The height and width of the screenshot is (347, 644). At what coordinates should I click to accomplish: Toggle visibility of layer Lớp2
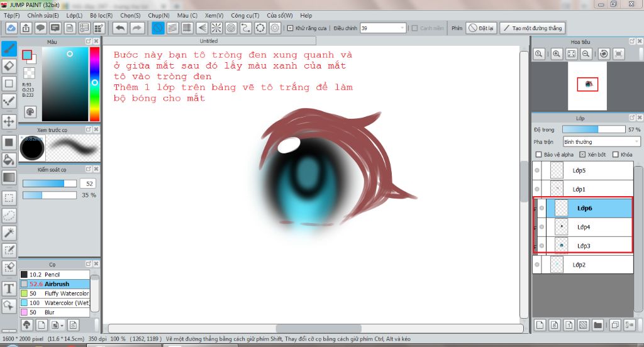pyautogui.click(x=537, y=265)
